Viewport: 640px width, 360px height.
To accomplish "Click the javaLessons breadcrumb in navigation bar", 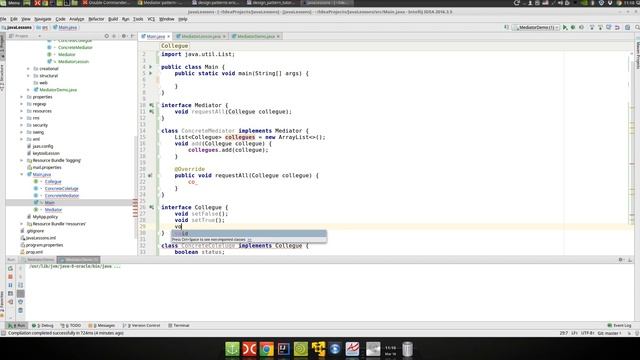I will coord(17,27).
